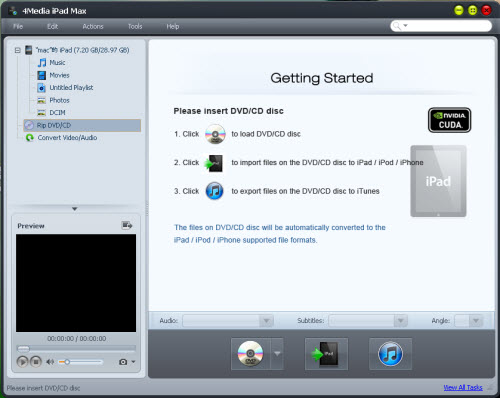The width and height of the screenshot is (500, 398).
Task: Select Movies in the device tree
Action: [59, 75]
